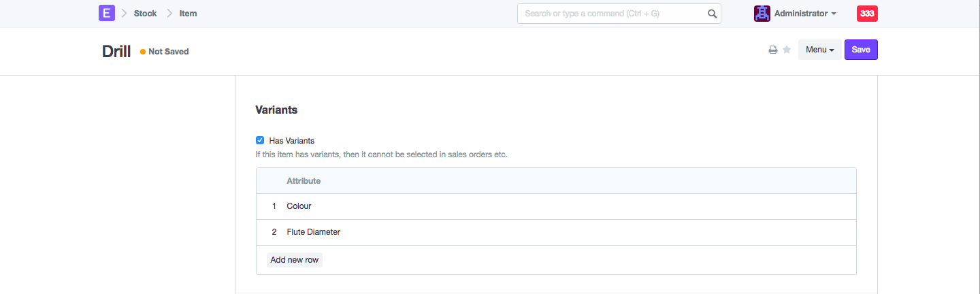Click the Attribute column header
The height and width of the screenshot is (294, 980).
(304, 181)
